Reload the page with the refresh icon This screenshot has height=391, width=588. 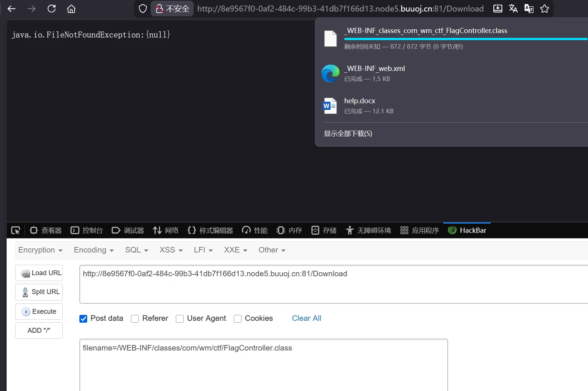coord(52,9)
